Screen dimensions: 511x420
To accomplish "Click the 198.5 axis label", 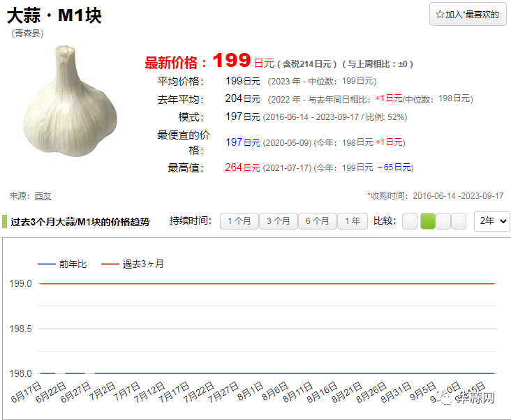I will (x=20, y=329).
